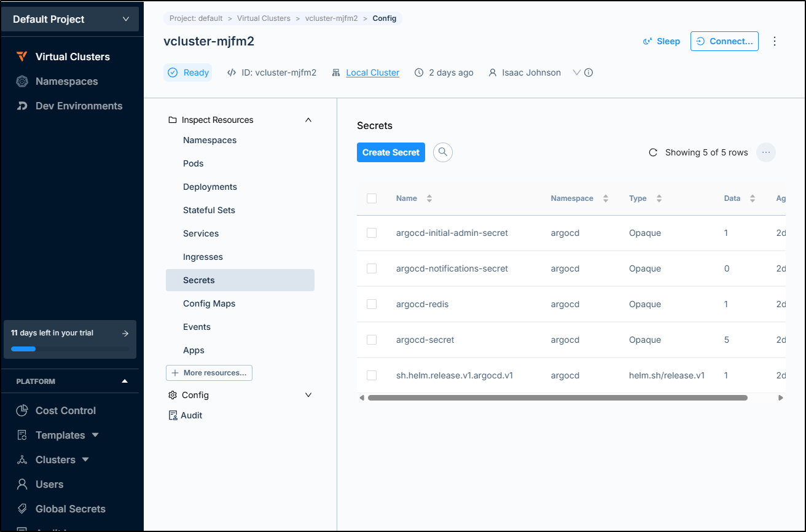The height and width of the screenshot is (532, 806).
Task: Click the Sleep button
Action: click(x=661, y=41)
